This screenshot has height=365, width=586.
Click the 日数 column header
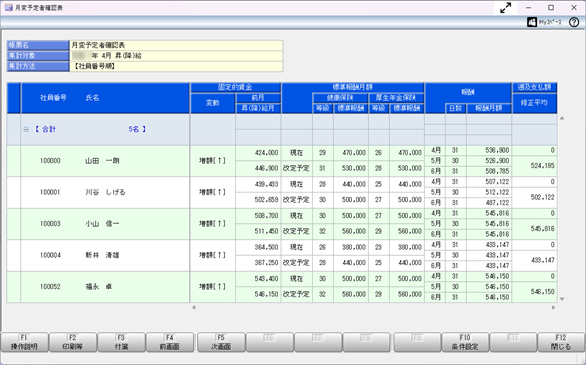(456, 108)
